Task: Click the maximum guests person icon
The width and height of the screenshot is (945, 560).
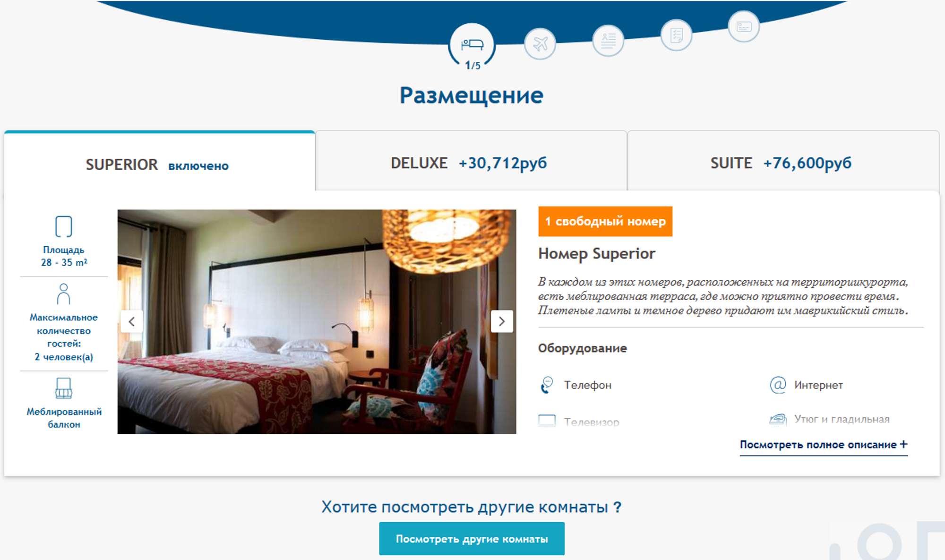Action: point(64,294)
